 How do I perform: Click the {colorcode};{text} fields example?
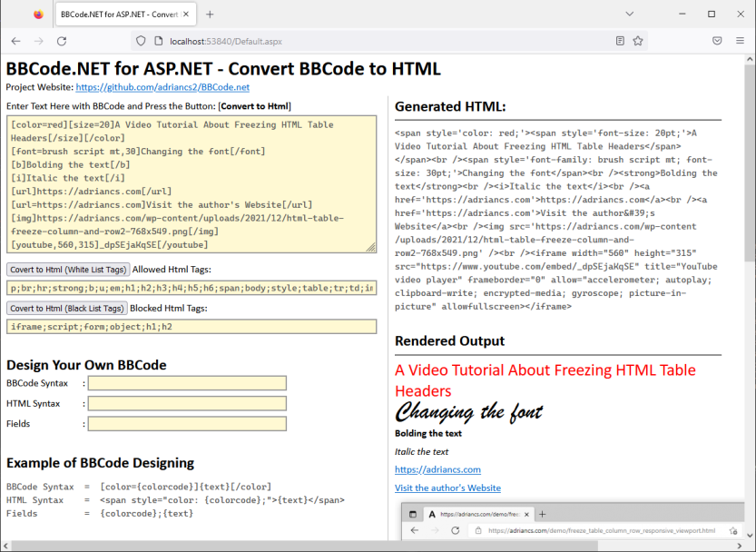pyautogui.click(x=147, y=513)
